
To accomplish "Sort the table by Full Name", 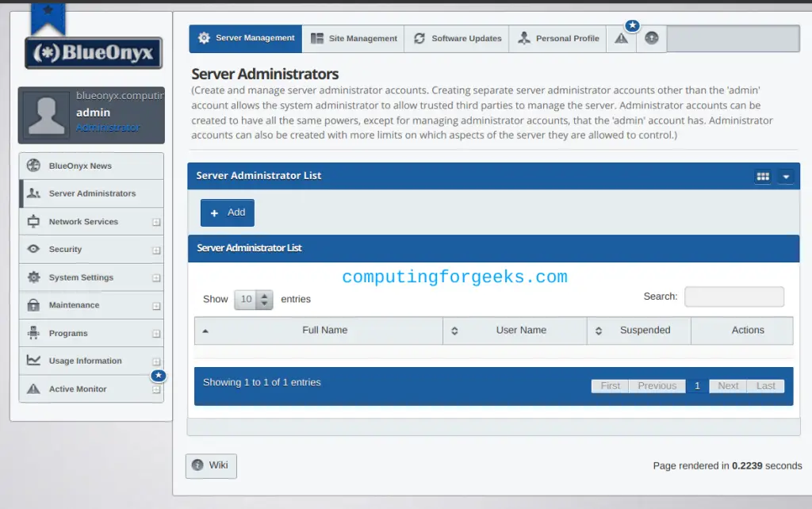I will tap(319, 331).
